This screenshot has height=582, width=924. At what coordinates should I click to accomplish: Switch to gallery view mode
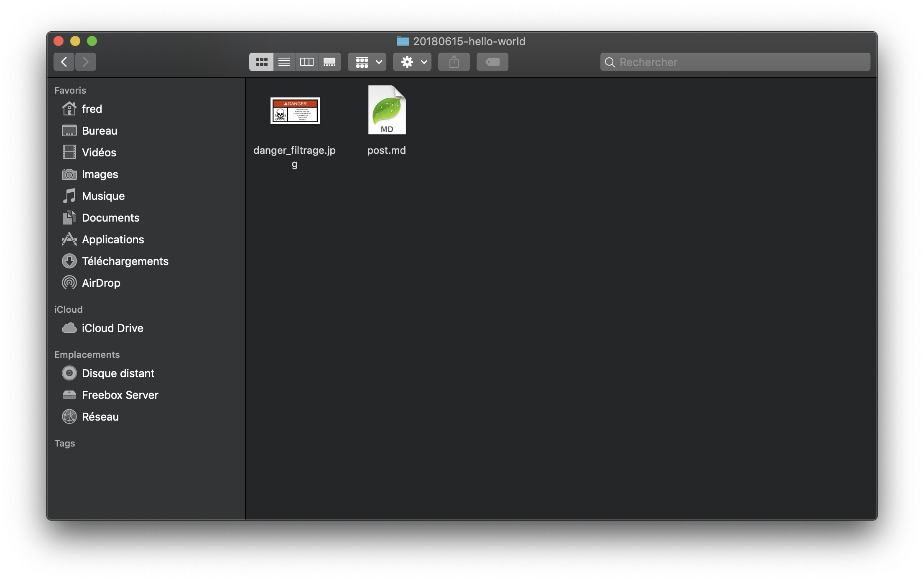click(x=329, y=61)
